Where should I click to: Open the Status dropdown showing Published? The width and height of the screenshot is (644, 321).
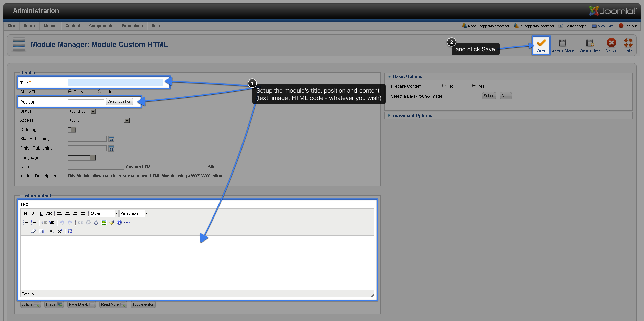(82, 112)
